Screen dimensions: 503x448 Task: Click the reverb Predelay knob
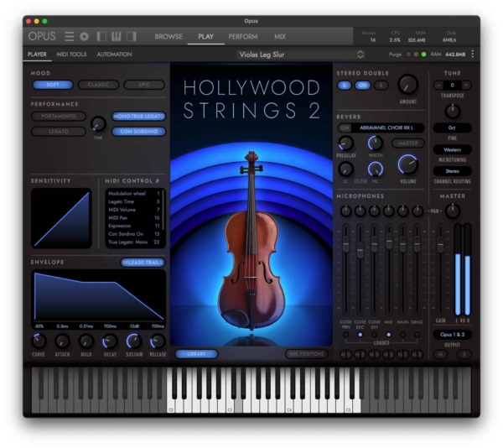point(345,143)
